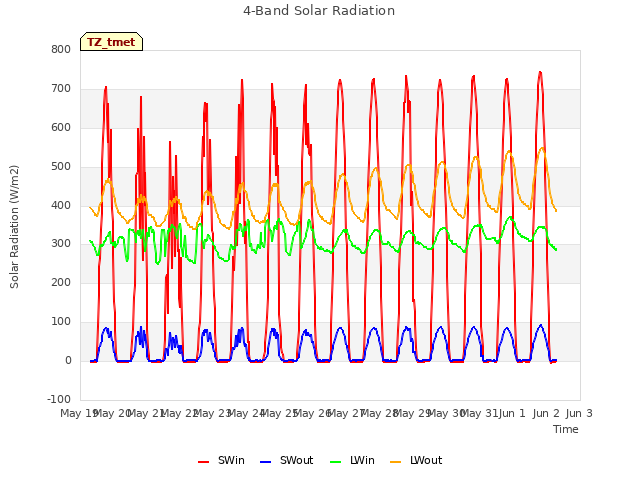Click the red SWin legend swatch
Image resolution: width=640 pixels, height=480 pixels.
pyautogui.click(x=203, y=462)
